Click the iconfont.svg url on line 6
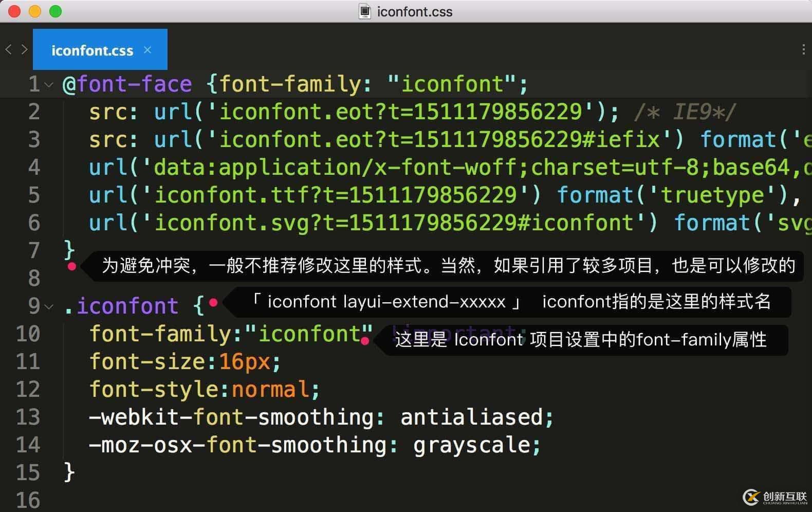This screenshot has width=812, height=512. [x=394, y=223]
